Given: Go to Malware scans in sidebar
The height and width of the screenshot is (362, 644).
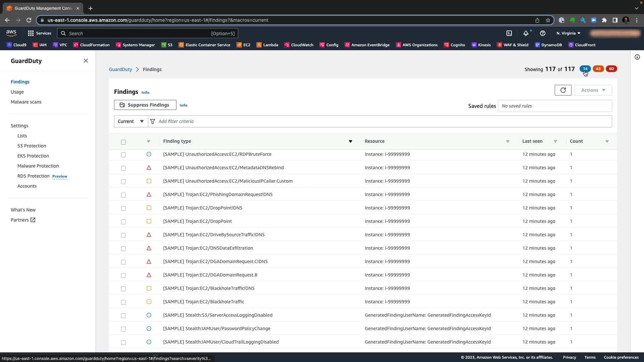Looking at the screenshot, I should [26, 102].
